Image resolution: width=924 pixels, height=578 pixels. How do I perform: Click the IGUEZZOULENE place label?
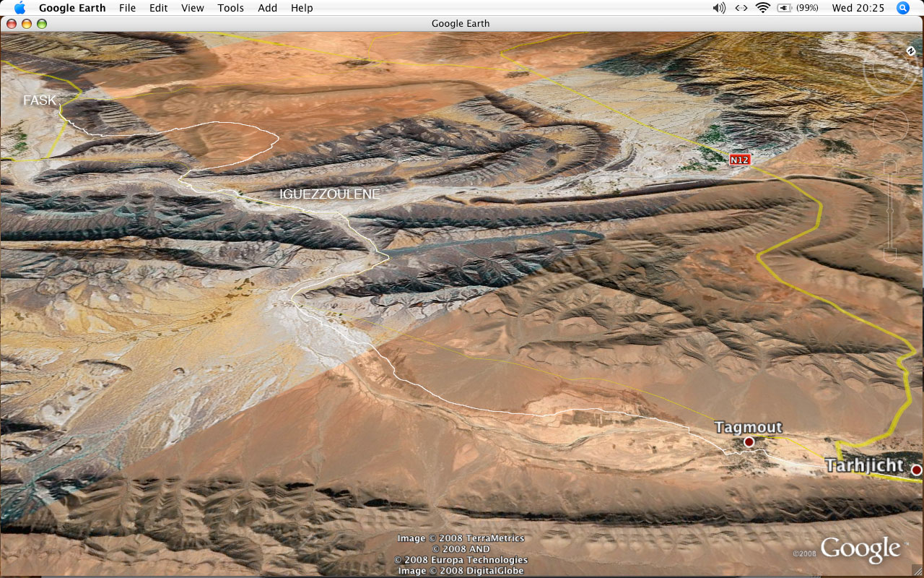(330, 194)
